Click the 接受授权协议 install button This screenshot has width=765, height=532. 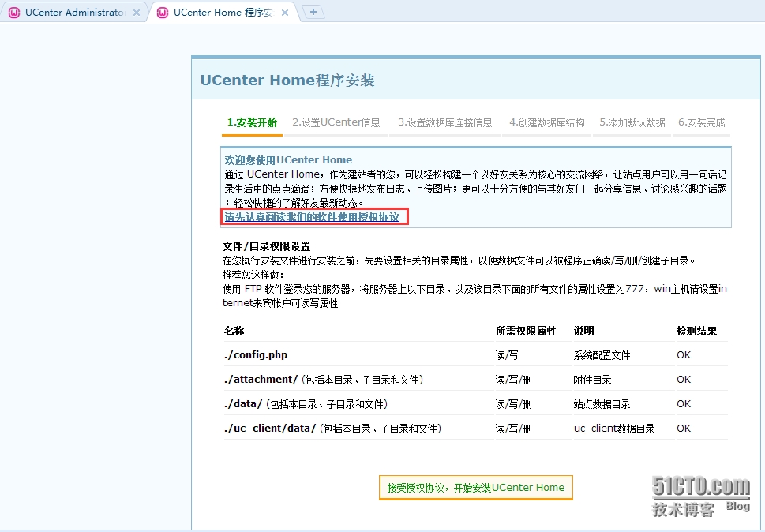[475, 487]
